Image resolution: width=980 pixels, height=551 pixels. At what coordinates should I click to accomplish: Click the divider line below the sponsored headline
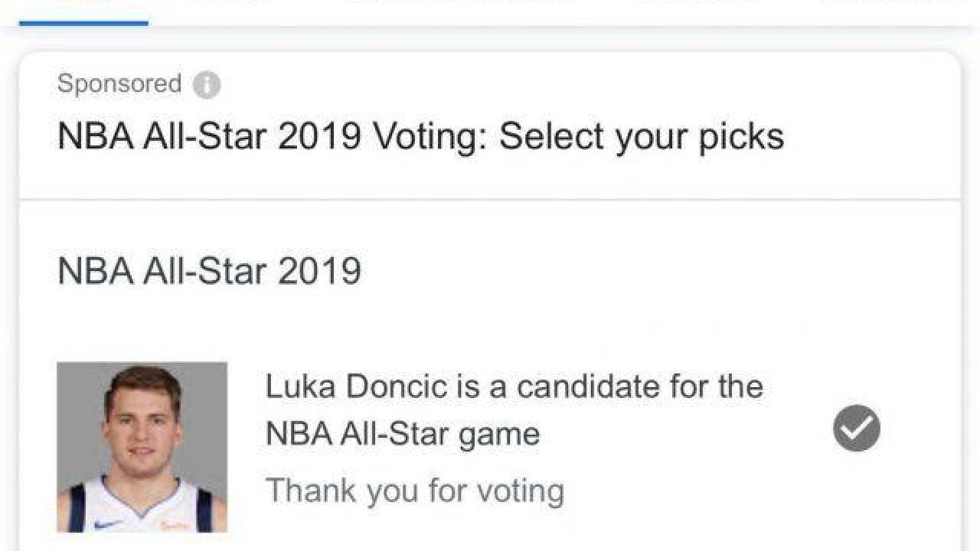click(490, 200)
